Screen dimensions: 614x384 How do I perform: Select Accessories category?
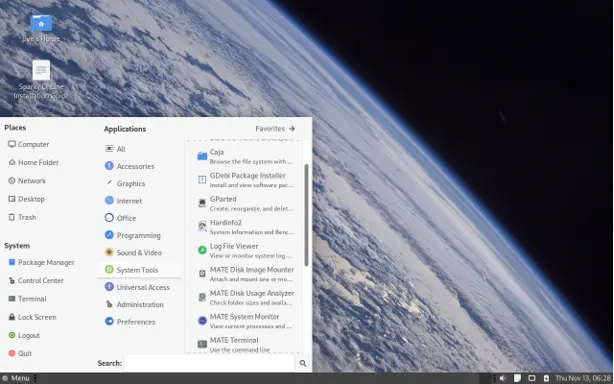(130, 166)
